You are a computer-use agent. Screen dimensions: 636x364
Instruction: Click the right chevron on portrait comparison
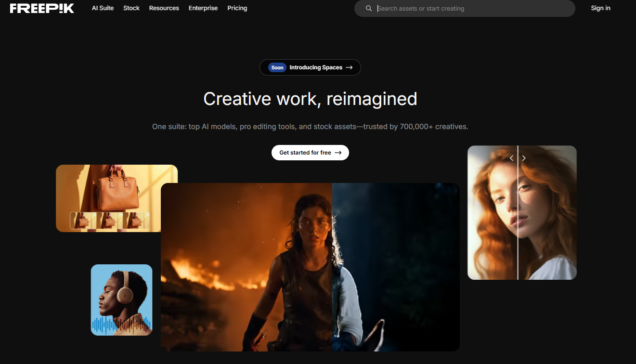(x=524, y=158)
